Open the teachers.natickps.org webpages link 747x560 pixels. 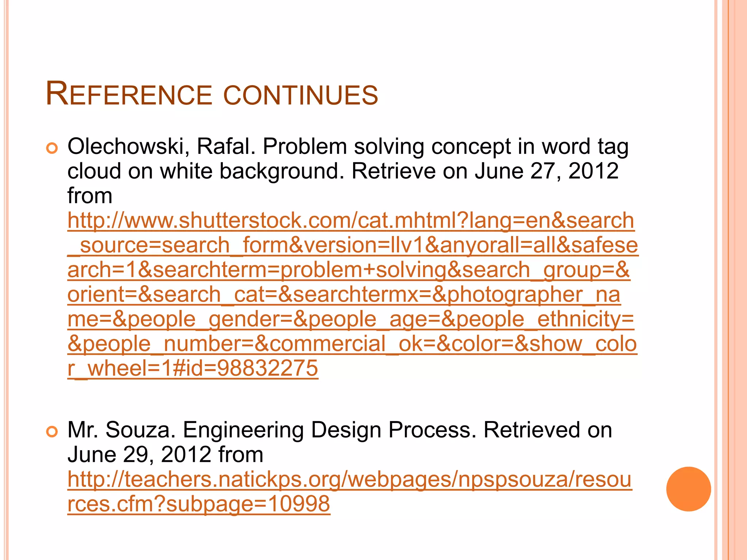click(349, 479)
